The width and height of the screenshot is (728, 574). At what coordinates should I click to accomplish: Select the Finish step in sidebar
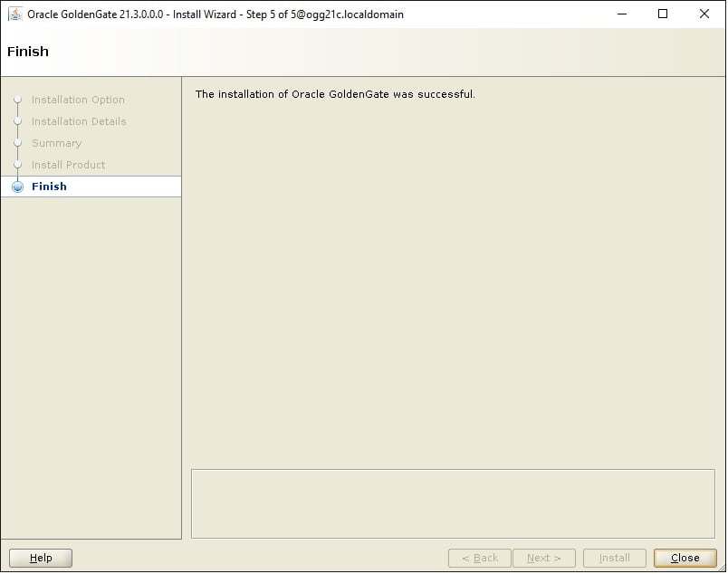point(91,187)
